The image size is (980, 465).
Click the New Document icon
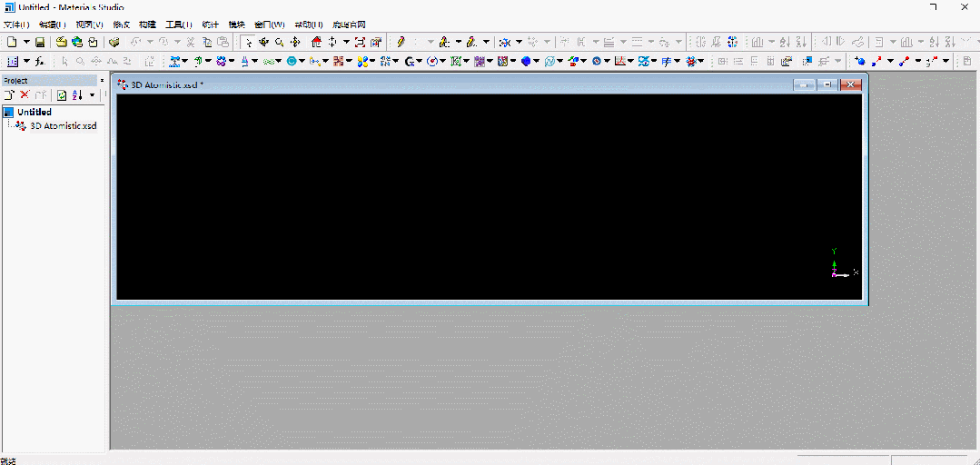coord(12,42)
